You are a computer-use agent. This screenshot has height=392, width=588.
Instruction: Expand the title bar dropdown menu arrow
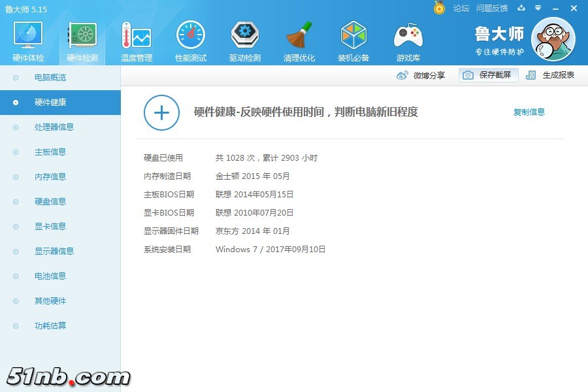538,8
